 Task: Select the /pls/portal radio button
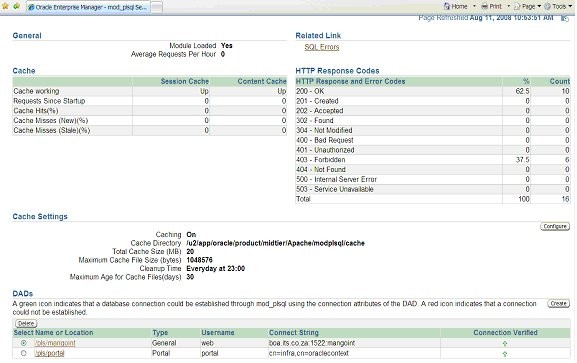(x=24, y=353)
